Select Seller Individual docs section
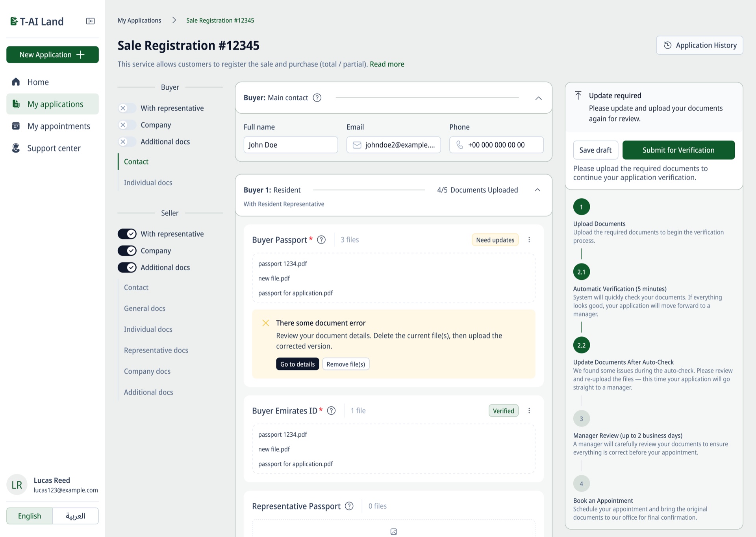The width and height of the screenshot is (756, 537). pos(148,329)
